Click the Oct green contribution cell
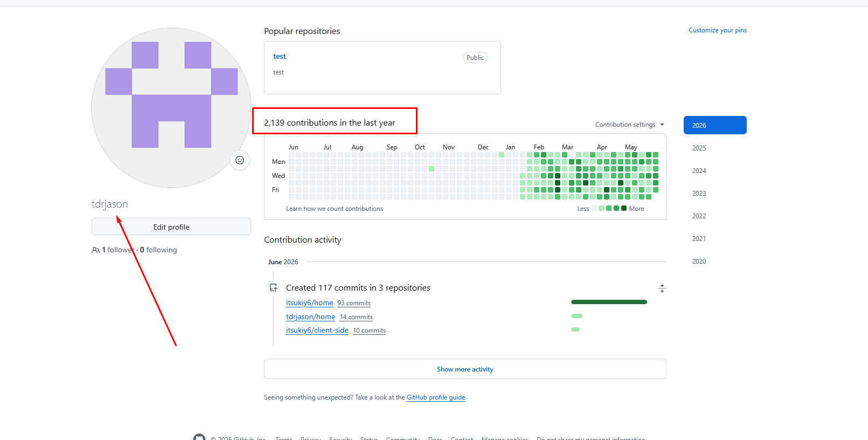This screenshot has width=868, height=440. pos(432,169)
